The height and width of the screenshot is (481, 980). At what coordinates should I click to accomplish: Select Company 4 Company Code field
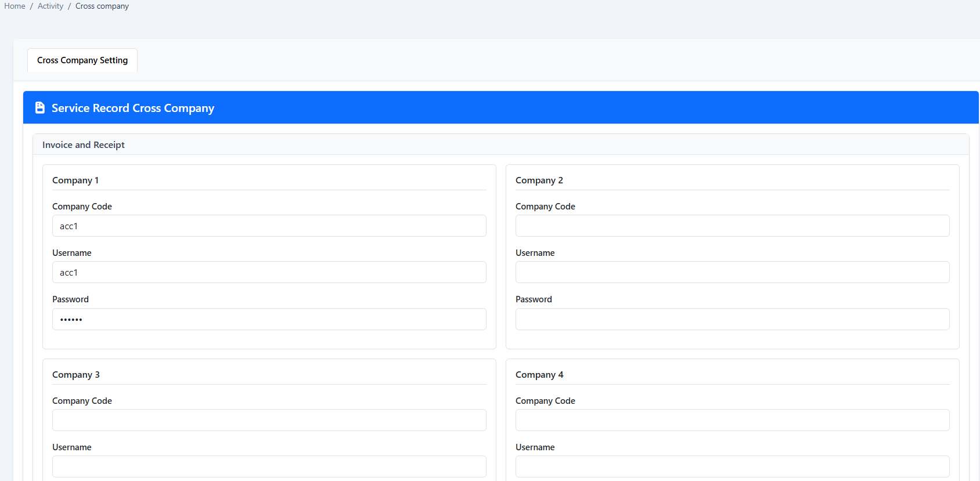pyautogui.click(x=733, y=420)
